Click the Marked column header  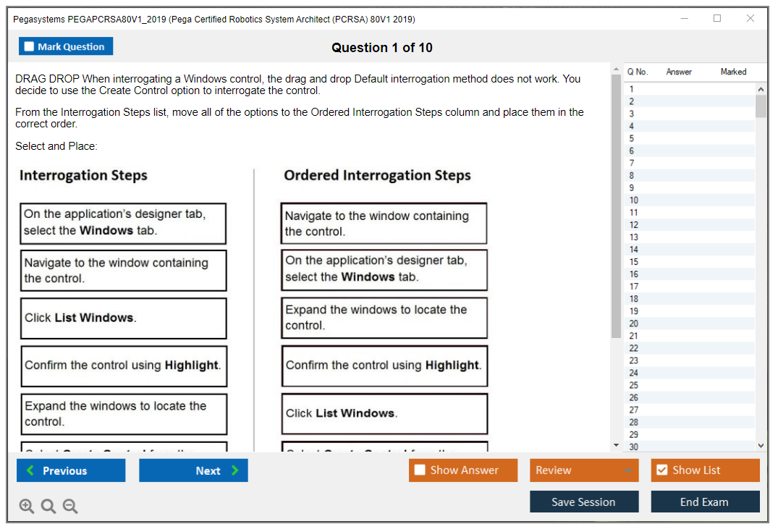point(733,72)
